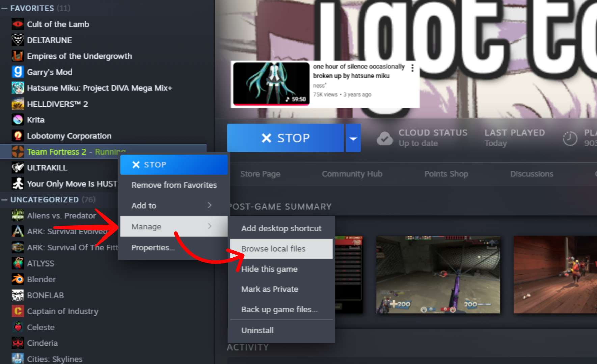
Task: Select STOP in the context menu
Action: click(174, 165)
